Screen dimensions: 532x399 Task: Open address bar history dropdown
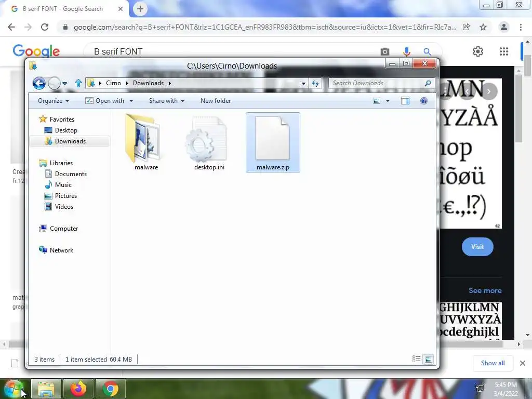click(x=303, y=83)
